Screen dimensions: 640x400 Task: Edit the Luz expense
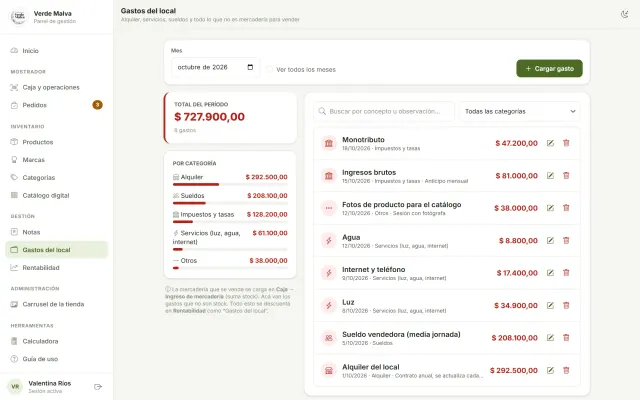click(x=550, y=305)
